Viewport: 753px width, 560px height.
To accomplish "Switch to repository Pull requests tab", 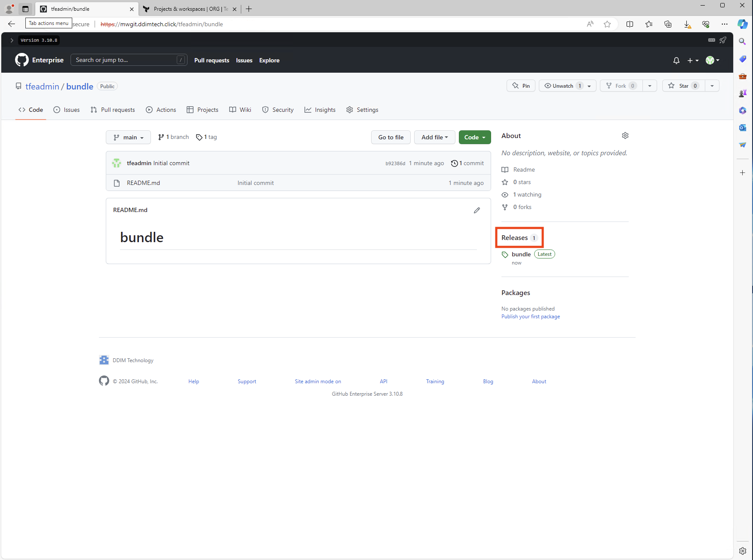I will 113,110.
